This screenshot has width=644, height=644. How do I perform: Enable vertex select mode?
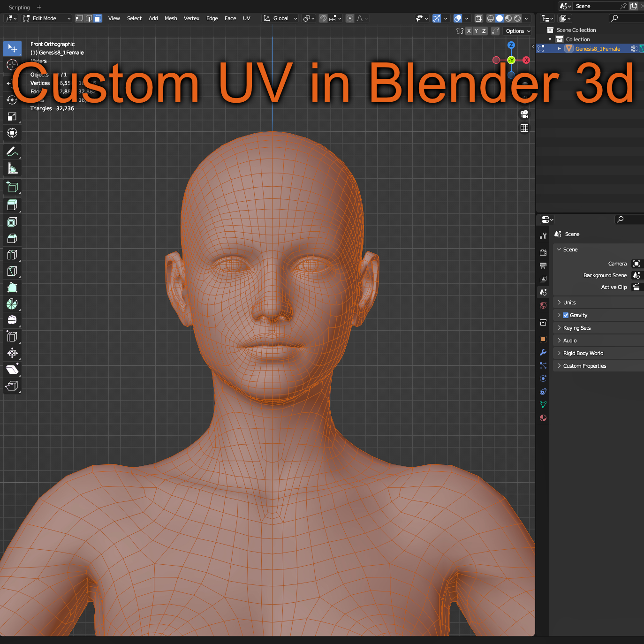point(79,18)
